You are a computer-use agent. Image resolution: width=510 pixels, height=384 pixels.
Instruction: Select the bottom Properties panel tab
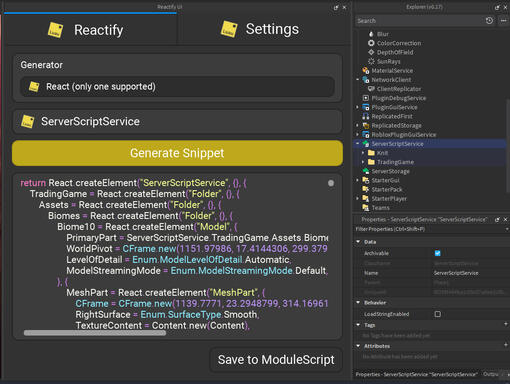(417, 374)
